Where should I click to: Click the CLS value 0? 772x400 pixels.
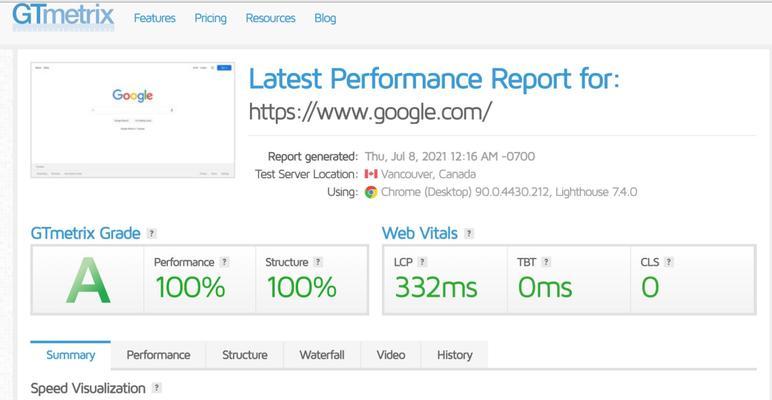(650, 287)
